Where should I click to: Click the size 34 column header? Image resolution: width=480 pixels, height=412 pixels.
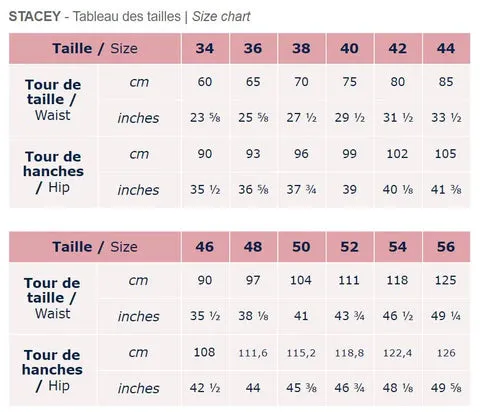click(x=205, y=48)
